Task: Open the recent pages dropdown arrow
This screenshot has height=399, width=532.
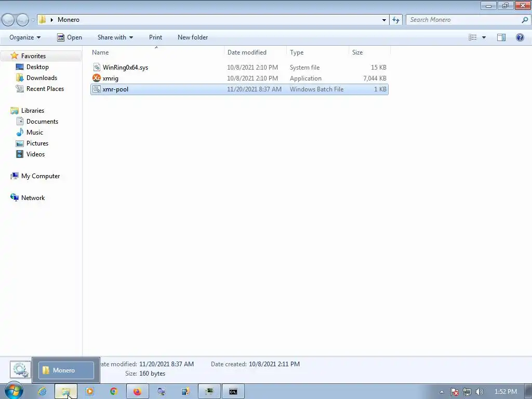Action: coord(33,20)
